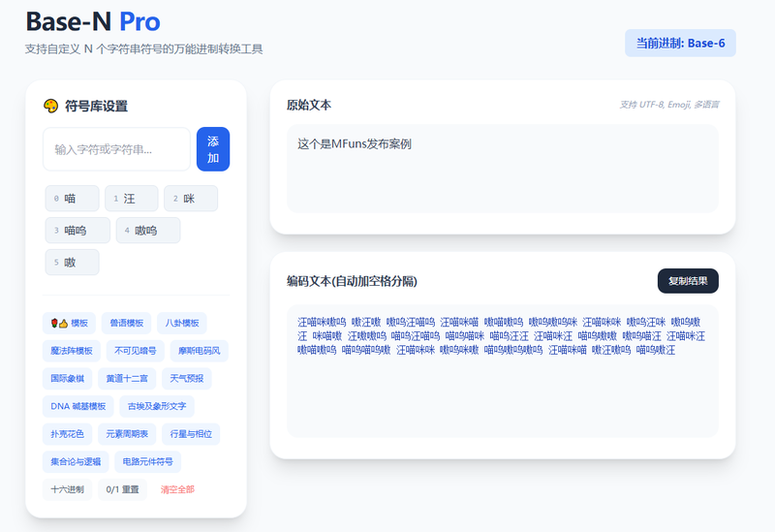Apply the 魔法阵模板 preset
Image resolution: width=775 pixels, height=532 pixels.
72,351
